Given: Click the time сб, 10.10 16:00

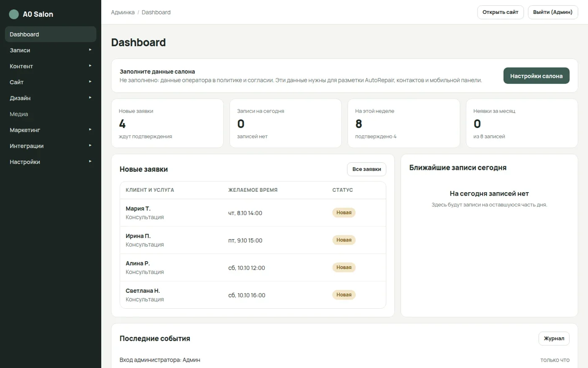Looking at the screenshot, I should point(247,295).
